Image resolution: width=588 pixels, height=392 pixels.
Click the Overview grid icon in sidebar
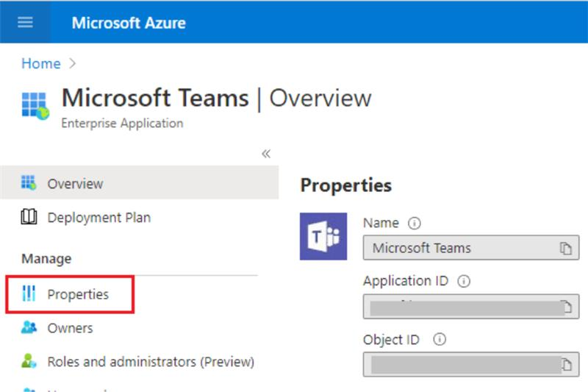pyautogui.click(x=29, y=182)
